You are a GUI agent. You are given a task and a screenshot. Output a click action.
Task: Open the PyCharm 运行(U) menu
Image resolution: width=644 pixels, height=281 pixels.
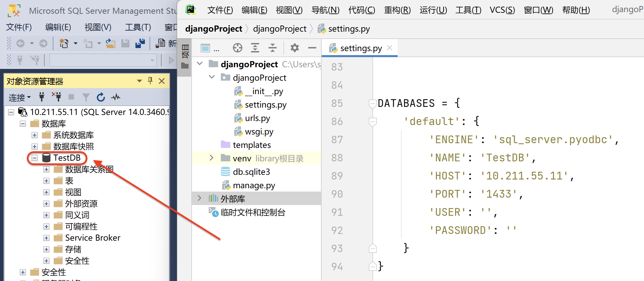433,10
